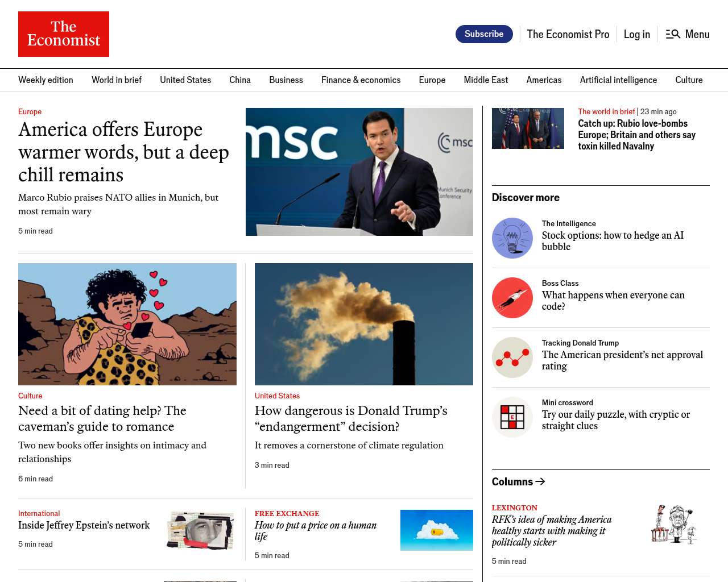Open the Tracking Donald Trump chart icon
The height and width of the screenshot is (582, 728).
(x=512, y=357)
